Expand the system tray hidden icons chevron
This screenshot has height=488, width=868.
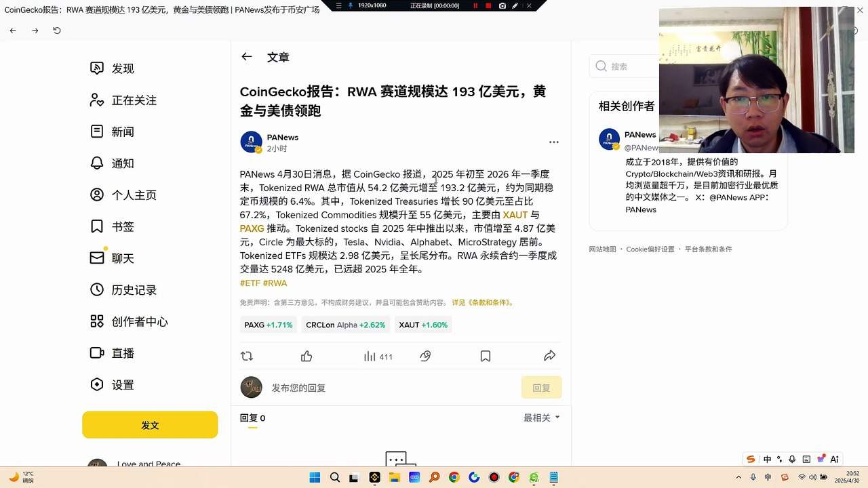pos(739,478)
